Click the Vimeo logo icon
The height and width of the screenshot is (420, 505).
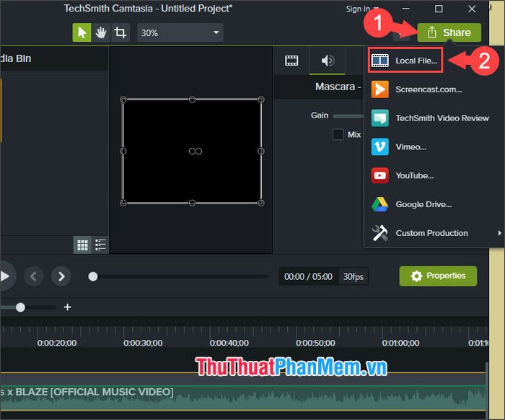point(380,147)
